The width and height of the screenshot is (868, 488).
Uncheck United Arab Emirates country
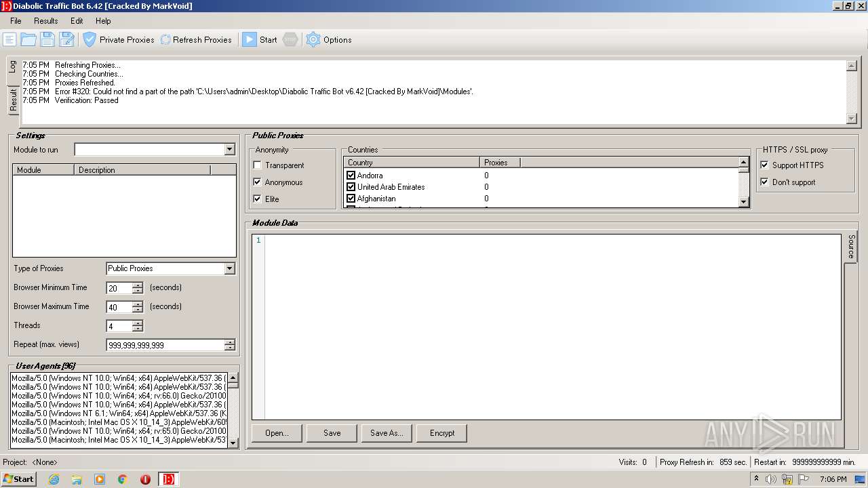[351, 187]
